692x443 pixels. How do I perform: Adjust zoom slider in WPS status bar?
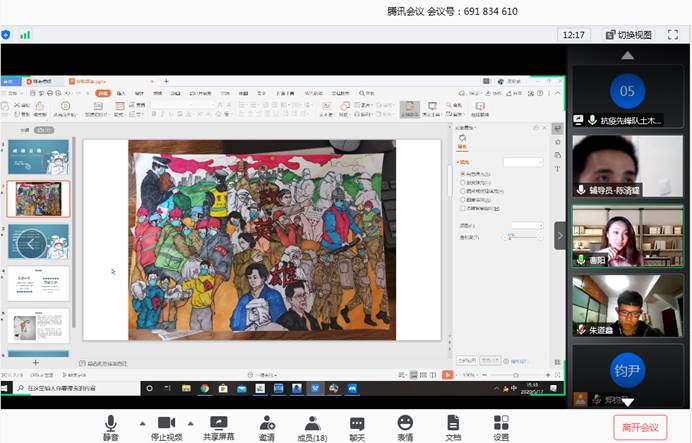[516, 375]
